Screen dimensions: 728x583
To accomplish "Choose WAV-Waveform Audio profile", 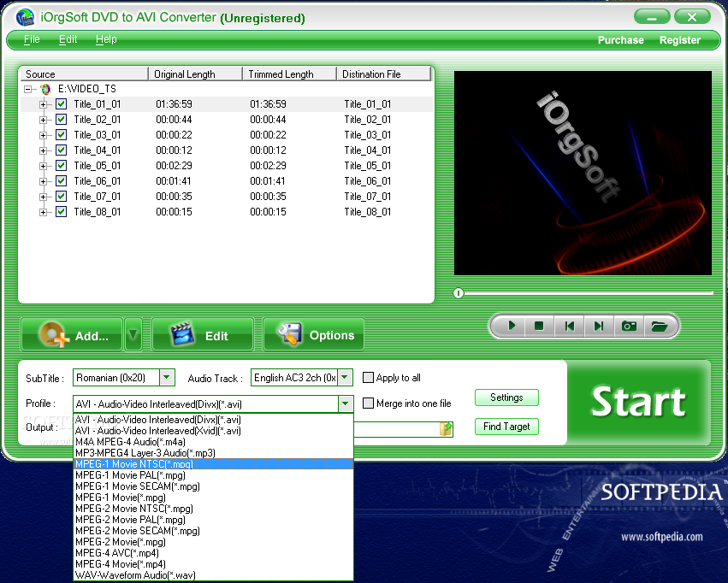I will tap(214, 575).
